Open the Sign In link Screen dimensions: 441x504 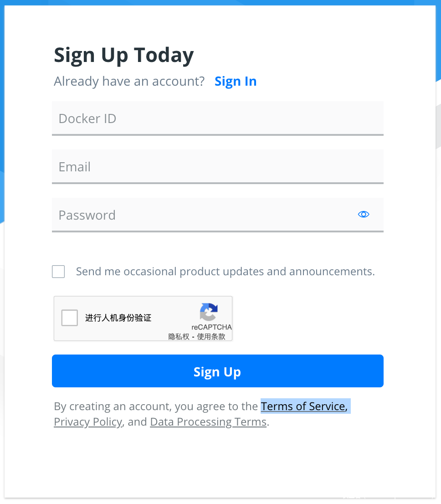click(x=236, y=81)
